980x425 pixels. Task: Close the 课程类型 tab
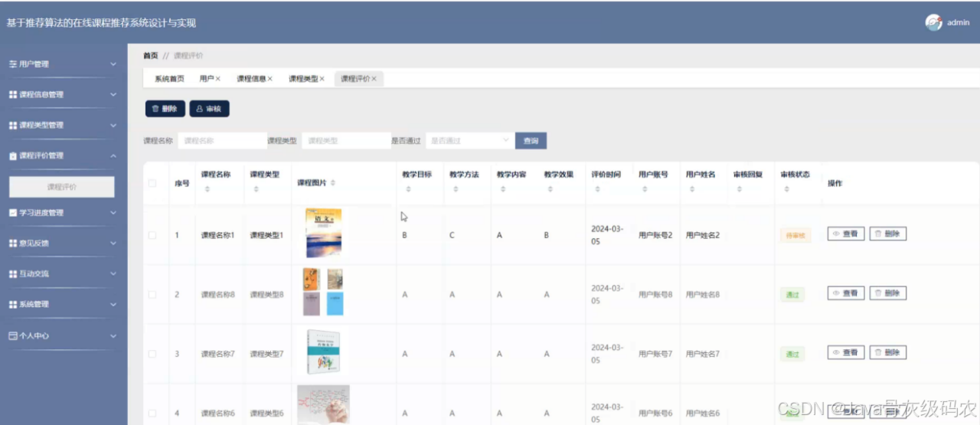pyautogui.click(x=322, y=79)
